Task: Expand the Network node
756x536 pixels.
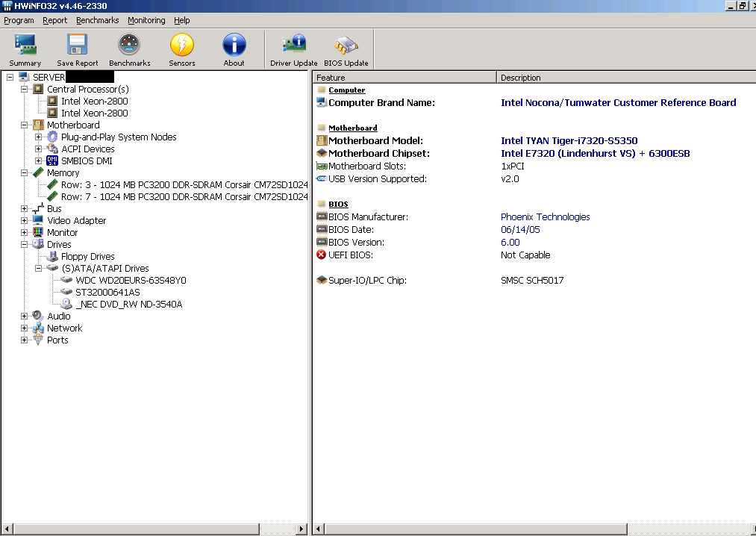Action: pyautogui.click(x=24, y=328)
